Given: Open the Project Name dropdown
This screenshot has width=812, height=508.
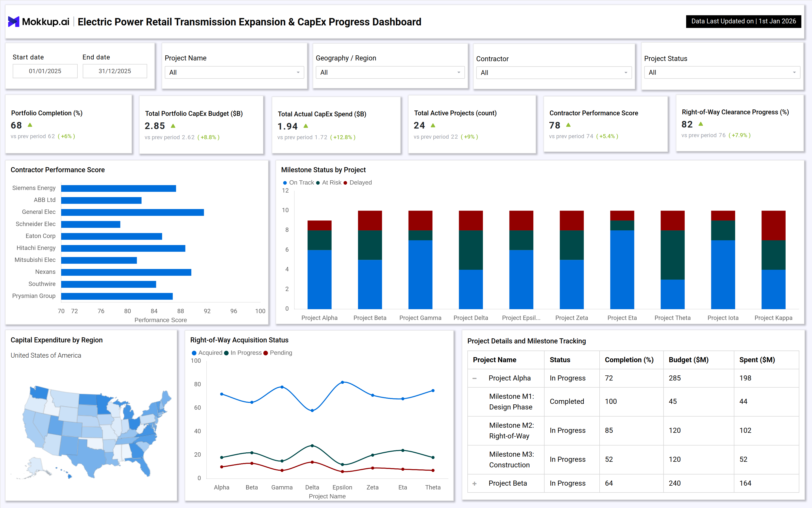Looking at the screenshot, I should click(234, 73).
